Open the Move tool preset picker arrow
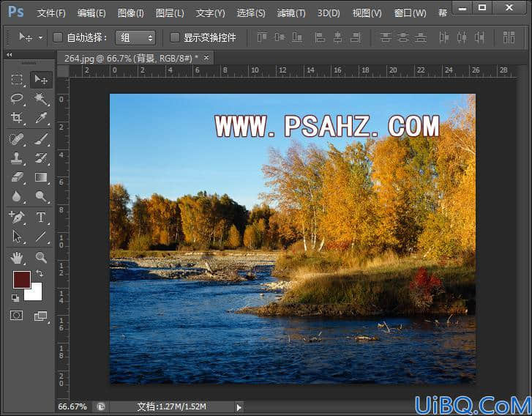This screenshot has width=532, height=416. pos(40,37)
